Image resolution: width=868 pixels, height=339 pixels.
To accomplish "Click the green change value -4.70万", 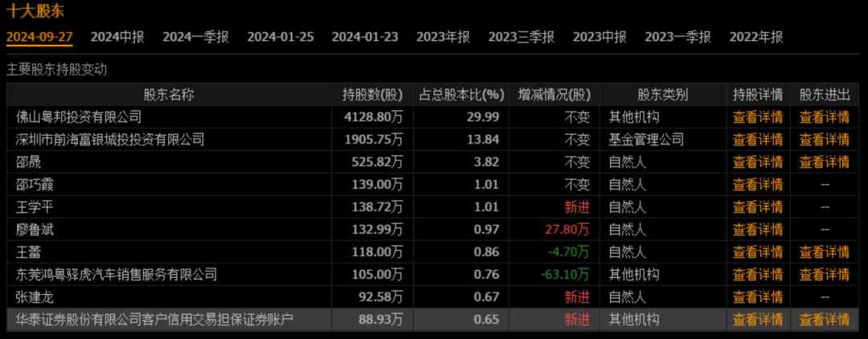I will tap(568, 251).
